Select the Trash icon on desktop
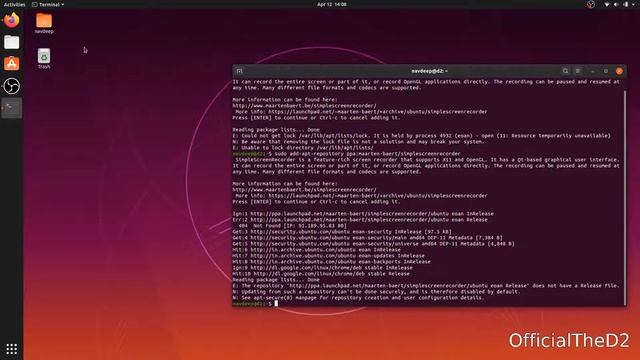 [44, 58]
